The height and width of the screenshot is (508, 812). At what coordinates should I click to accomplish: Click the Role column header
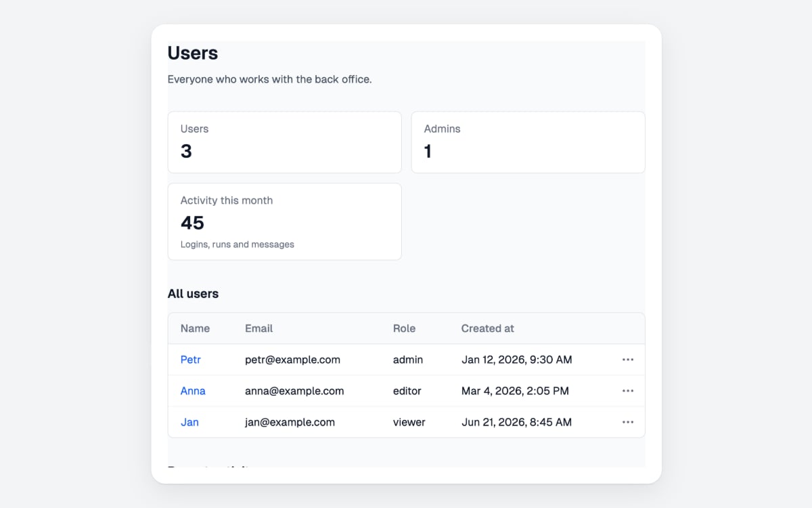tap(404, 329)
